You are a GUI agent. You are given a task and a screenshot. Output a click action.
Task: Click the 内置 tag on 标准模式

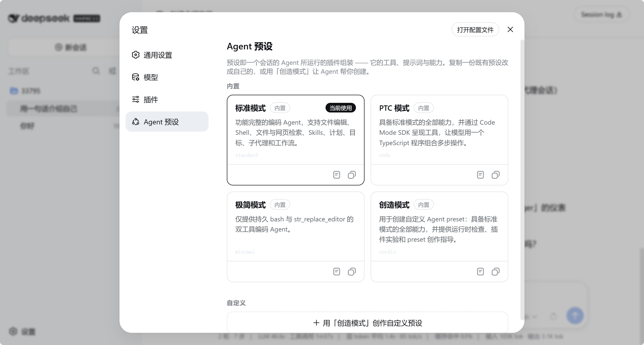pyautogui.click(x=280, y=108)
